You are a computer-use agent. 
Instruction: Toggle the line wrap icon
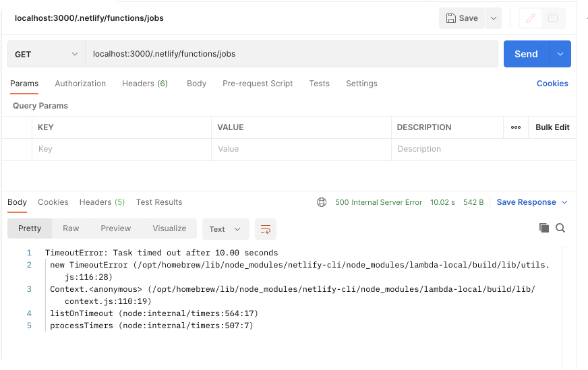[266, 229]
